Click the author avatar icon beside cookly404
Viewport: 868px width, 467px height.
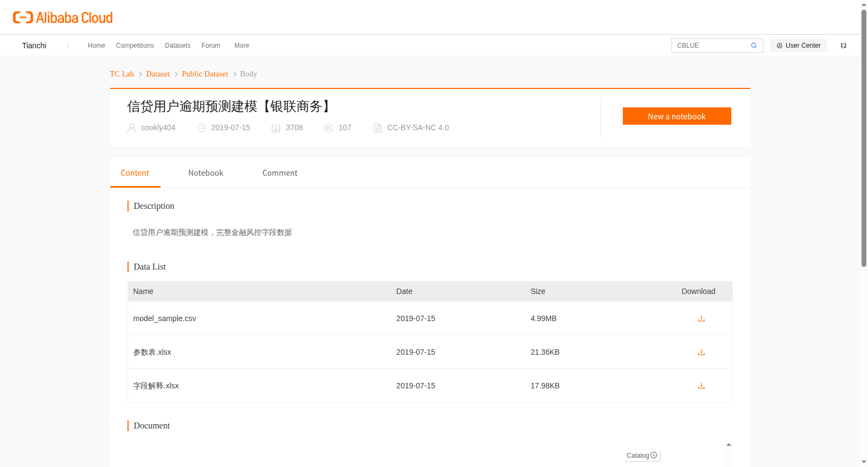pyautogui.click(x=131, y=128)
